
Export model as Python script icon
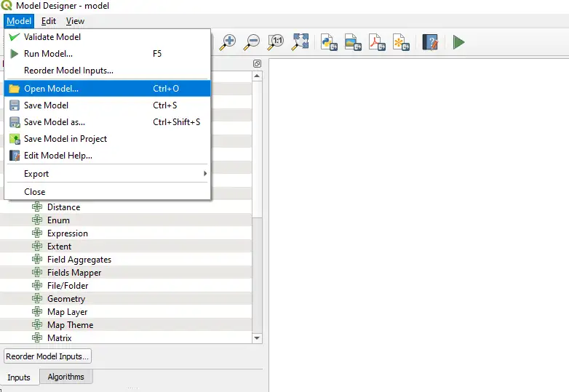(328, 42)
